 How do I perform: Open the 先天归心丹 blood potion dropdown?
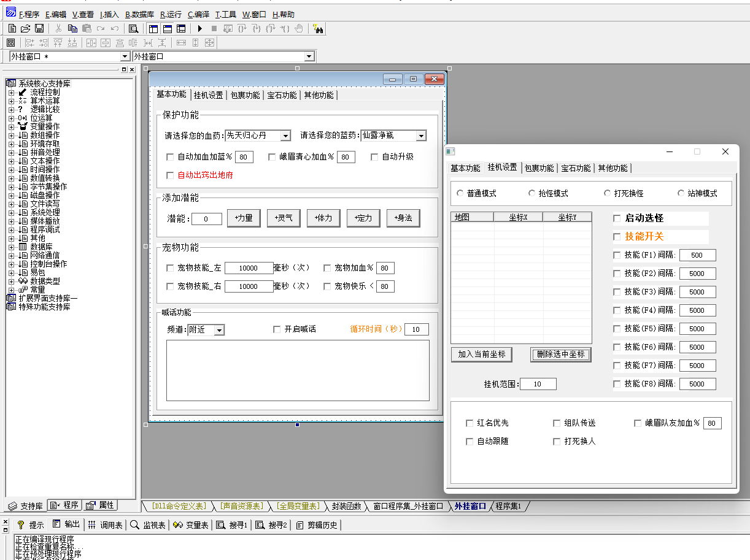click(x=285, y=136)
